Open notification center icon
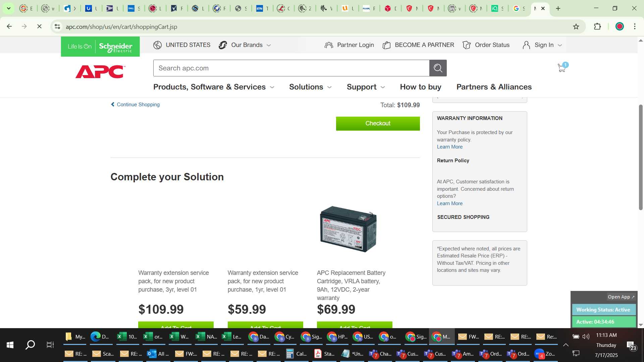644x362 pixels. click(632, 345)
